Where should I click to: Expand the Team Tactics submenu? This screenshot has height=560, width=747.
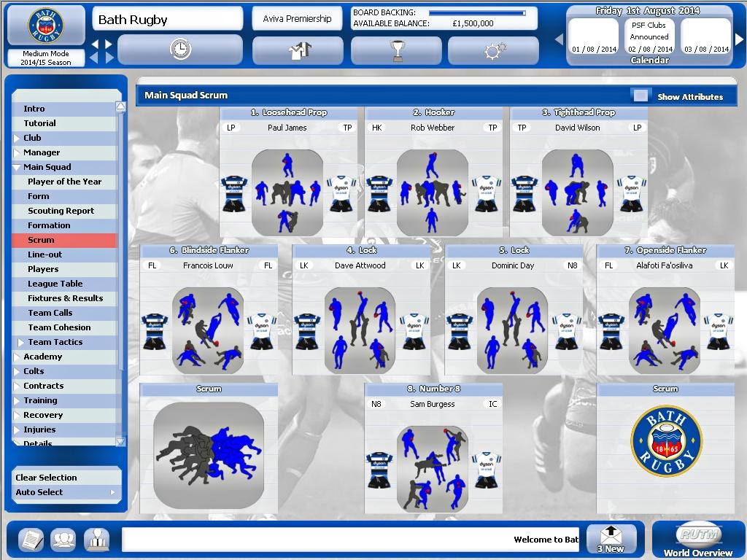coord(20,343)
